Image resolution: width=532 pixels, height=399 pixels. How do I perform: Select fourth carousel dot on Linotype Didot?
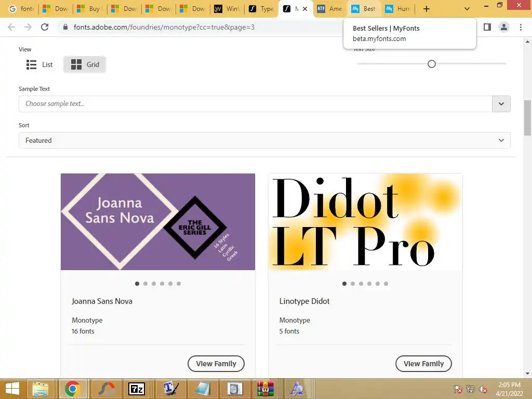(369, 284)
